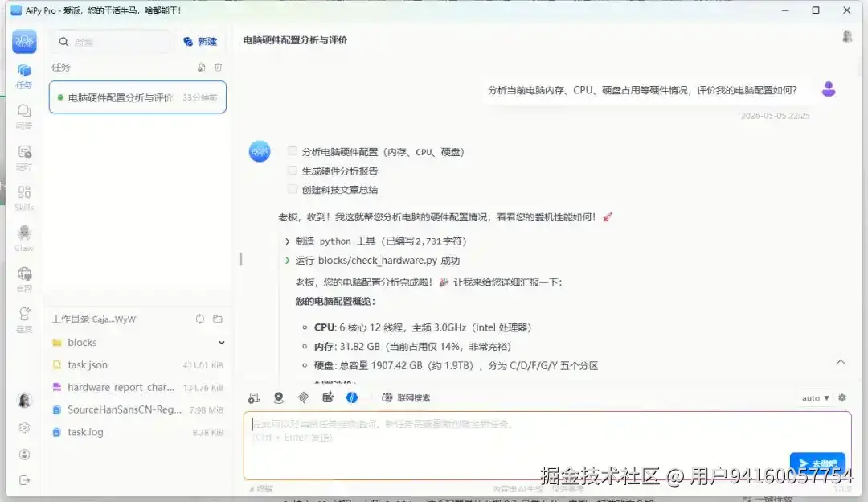Click the blue hexagon icon in input toolbar

(x=351, y=397)
